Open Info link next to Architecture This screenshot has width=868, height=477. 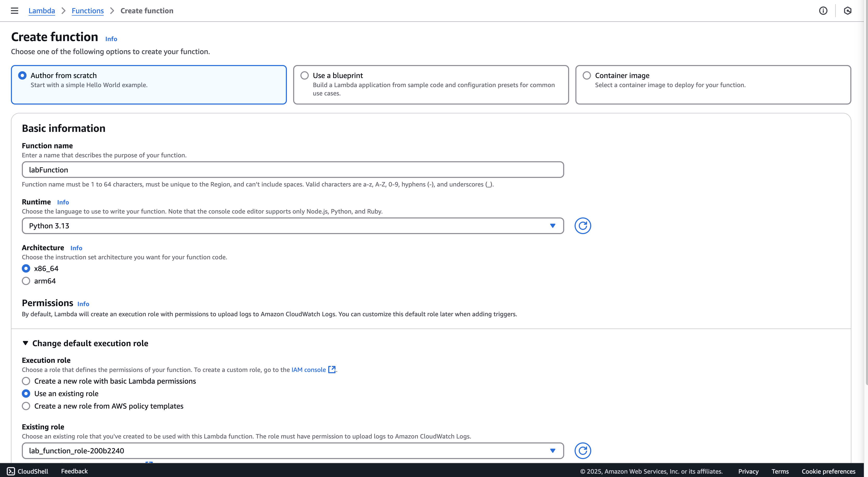(76, 248)
